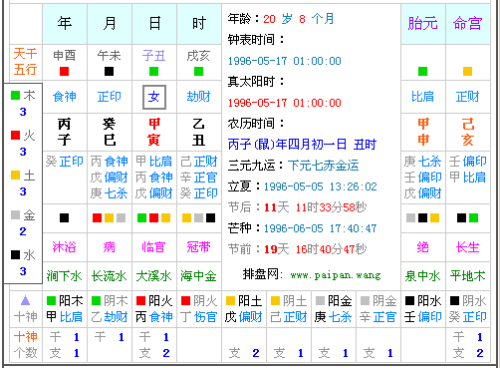500x368 pixels.
Task: Click the purple triangle above 十神
Action: coord(25,301)
